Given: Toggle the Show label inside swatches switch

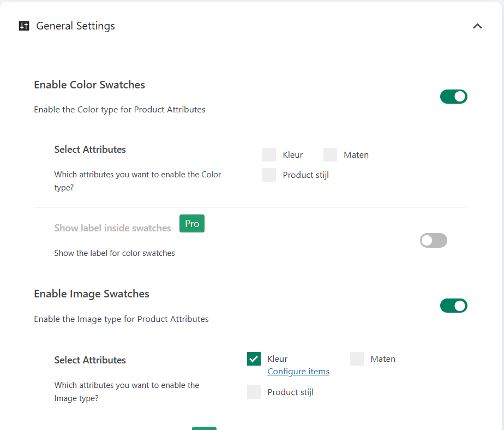Looking at the screenshot, I should tap(433, 241).
